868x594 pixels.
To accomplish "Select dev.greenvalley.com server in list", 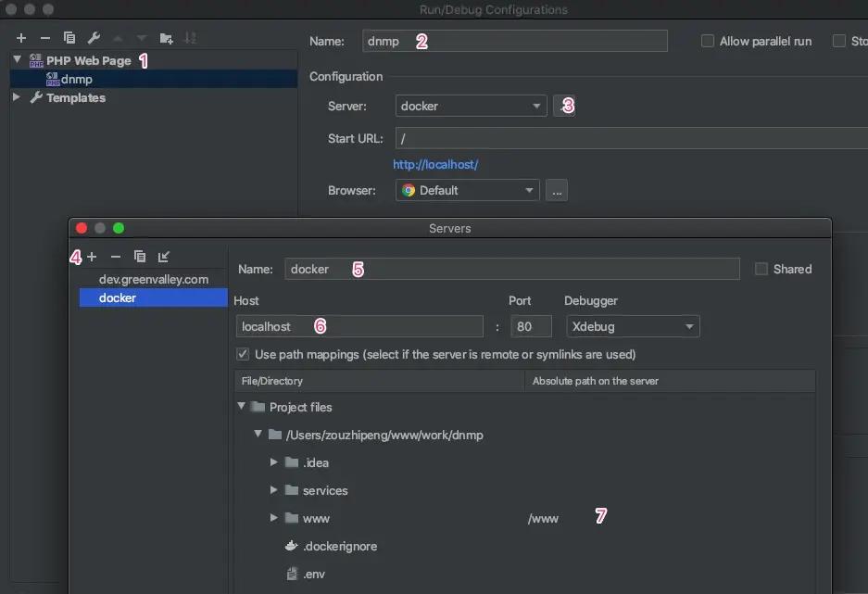I will pyautogui.click(x=154, y=279).
